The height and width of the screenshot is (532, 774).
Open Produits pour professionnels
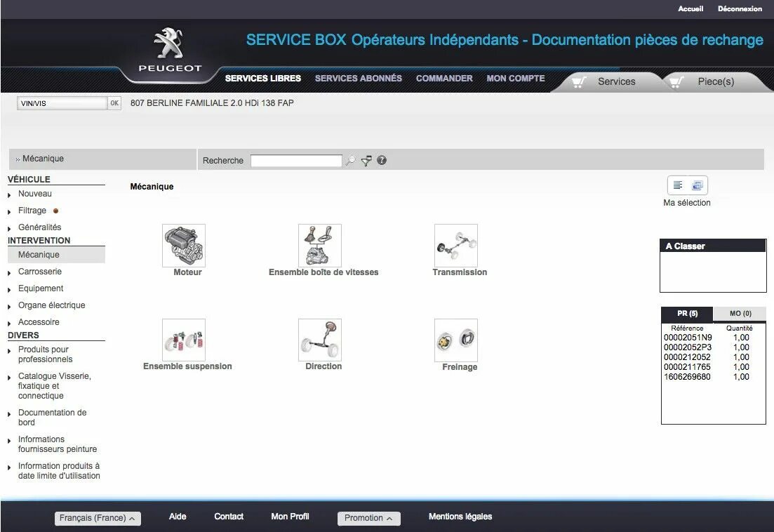(x=46, y=354)
